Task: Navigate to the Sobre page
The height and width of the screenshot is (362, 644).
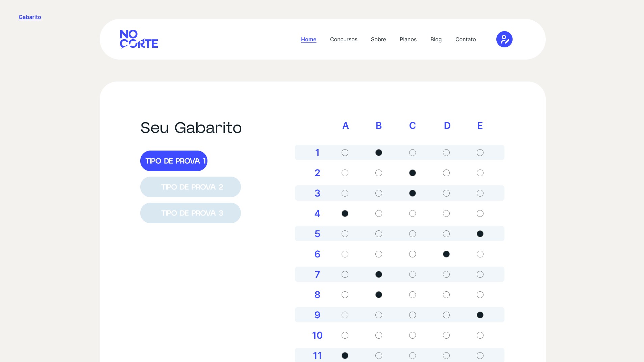Action: tap(378, 39)
